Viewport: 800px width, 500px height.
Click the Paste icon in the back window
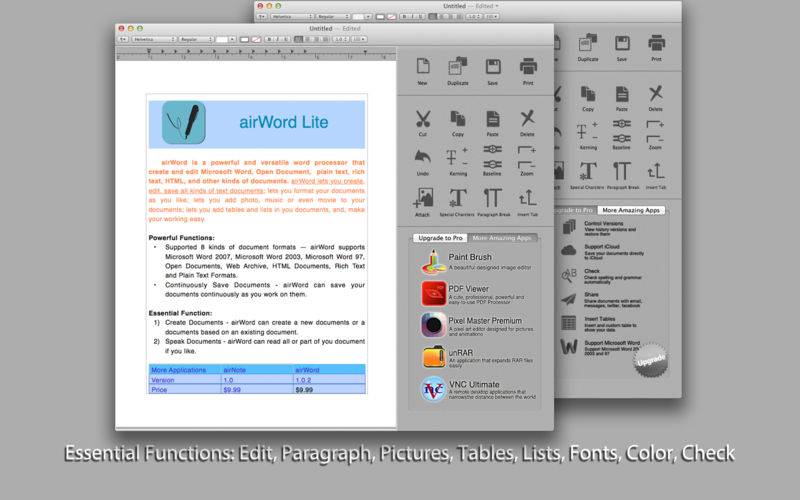622,94
